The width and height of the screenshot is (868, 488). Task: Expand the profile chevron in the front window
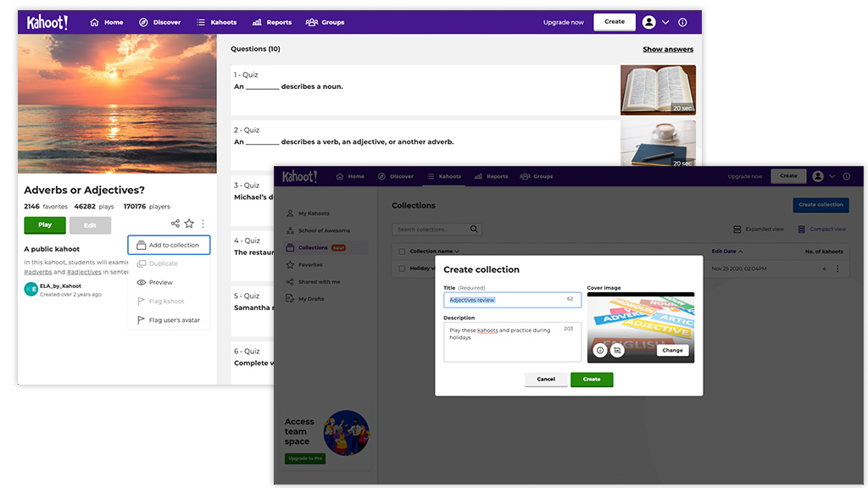(x=832, y=176)
